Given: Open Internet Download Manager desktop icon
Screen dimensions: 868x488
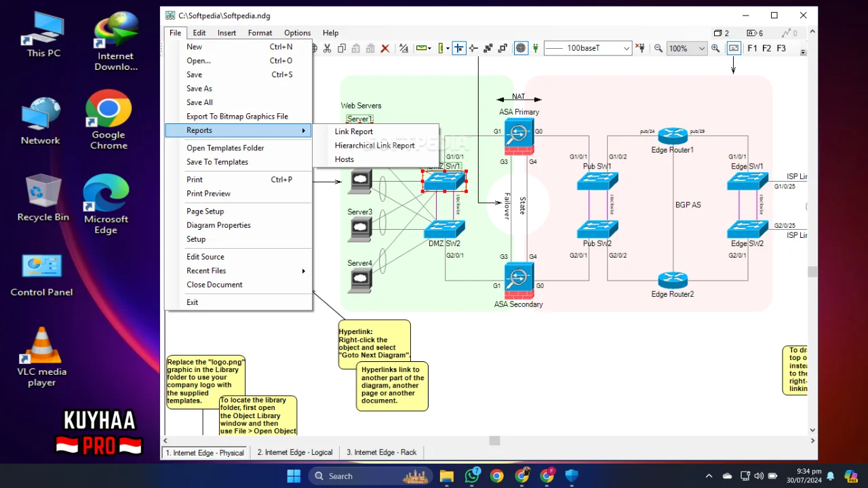Looking at the screenshot, I should point(116,42).
